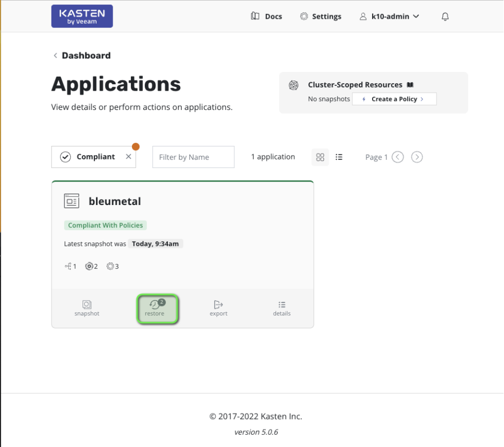This screenshot has height=447, width=504.
Task: Click the bleumetal application card icon
Action: [71, 201]
